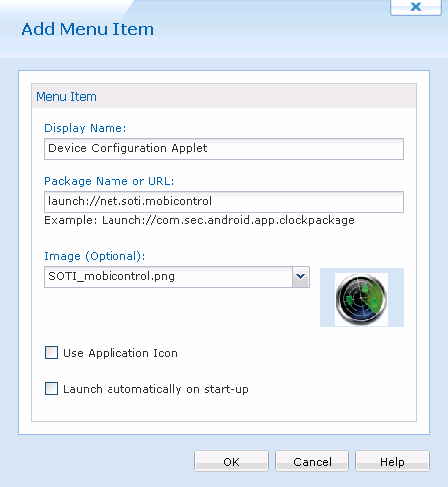Viewport: 448px width, 487px height.
Task: Click the 'Add Menu Item' dialog title
Action: [88, 29]
